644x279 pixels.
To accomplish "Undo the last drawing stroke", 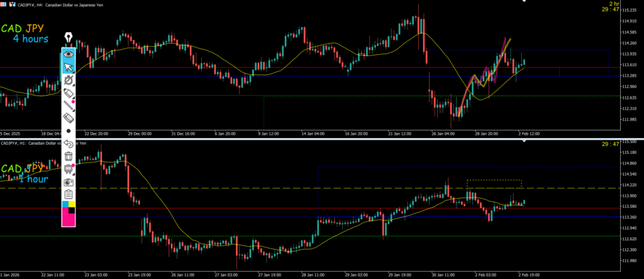I will pyautogui.click(x=69, y=144).
